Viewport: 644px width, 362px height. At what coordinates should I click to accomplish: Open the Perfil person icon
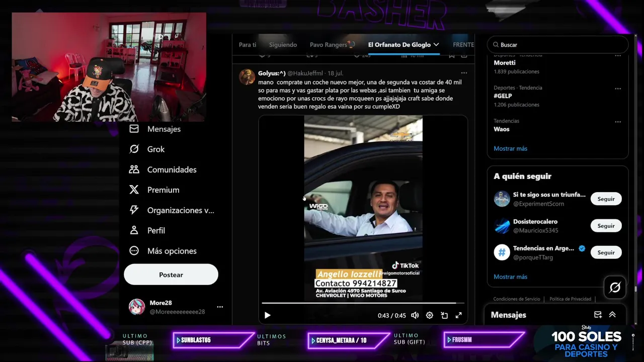(134, 230)
